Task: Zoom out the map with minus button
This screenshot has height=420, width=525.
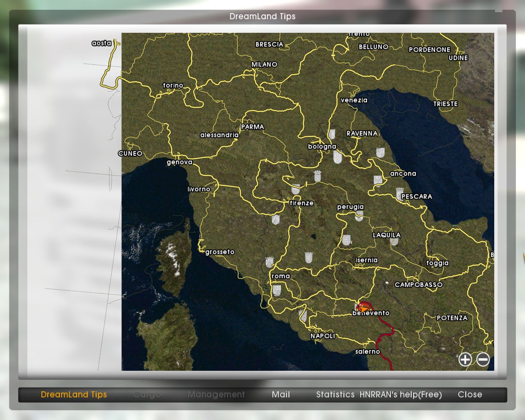Action: (x=483, y=360)
